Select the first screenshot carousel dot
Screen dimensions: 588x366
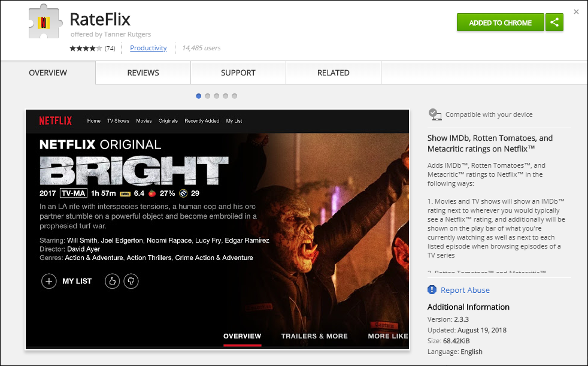199,96
